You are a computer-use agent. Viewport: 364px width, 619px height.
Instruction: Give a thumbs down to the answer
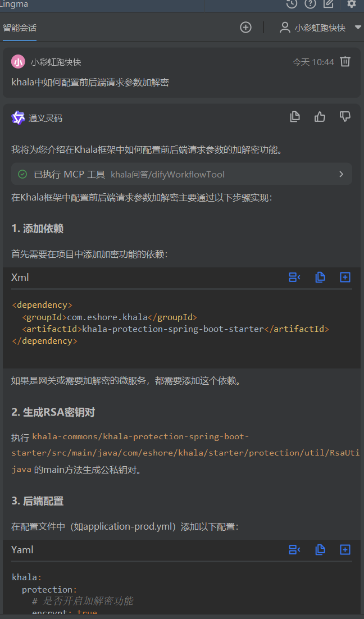(344, 117)
